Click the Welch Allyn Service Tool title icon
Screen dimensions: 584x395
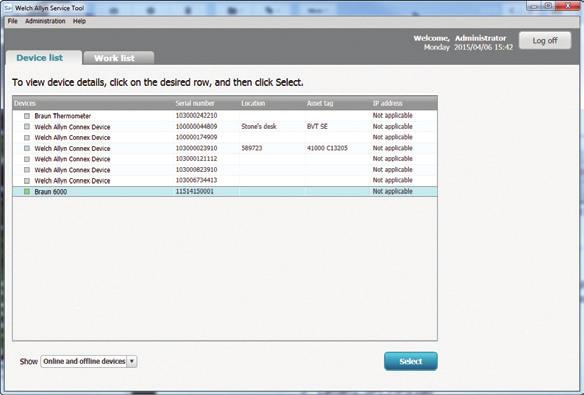pyautogui.click(x=8, y=7)
